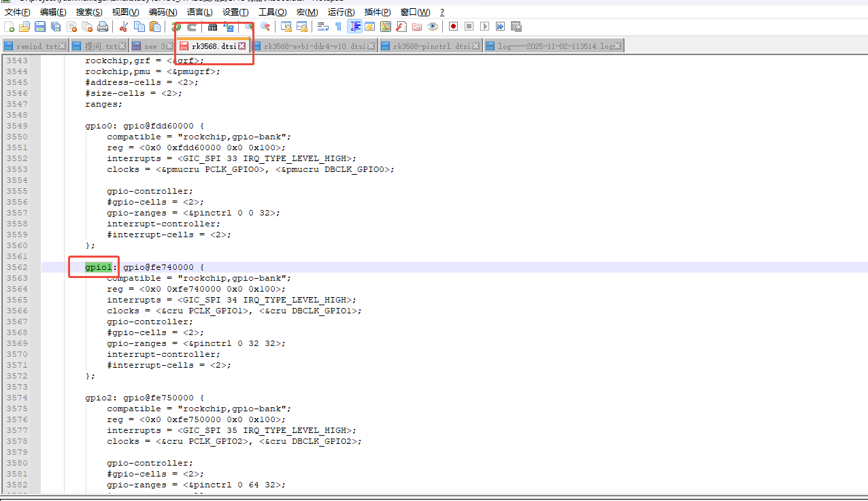The width and height of the screenshot is (868, 501).
Task: Run the macro multiple times icon
Action: tap(500, 27)
